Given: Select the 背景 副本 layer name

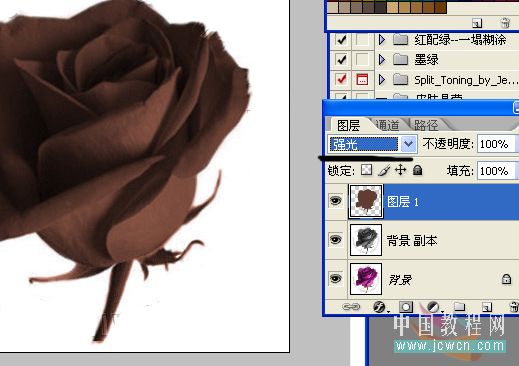Looking at the screenshot, I should [412, 240].
